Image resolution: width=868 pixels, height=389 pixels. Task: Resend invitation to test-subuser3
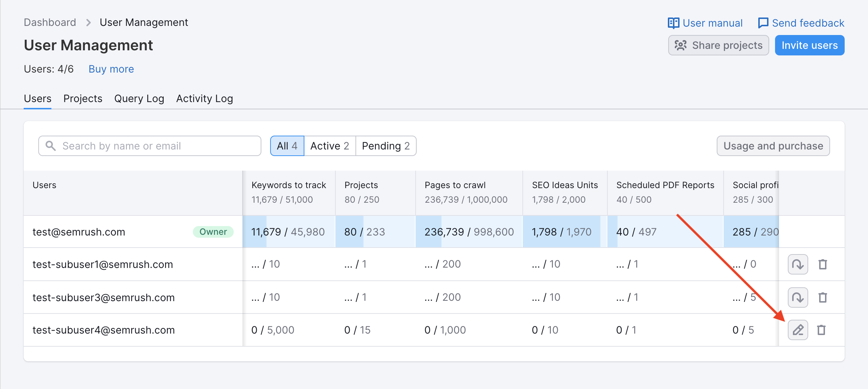pos(798,297)
